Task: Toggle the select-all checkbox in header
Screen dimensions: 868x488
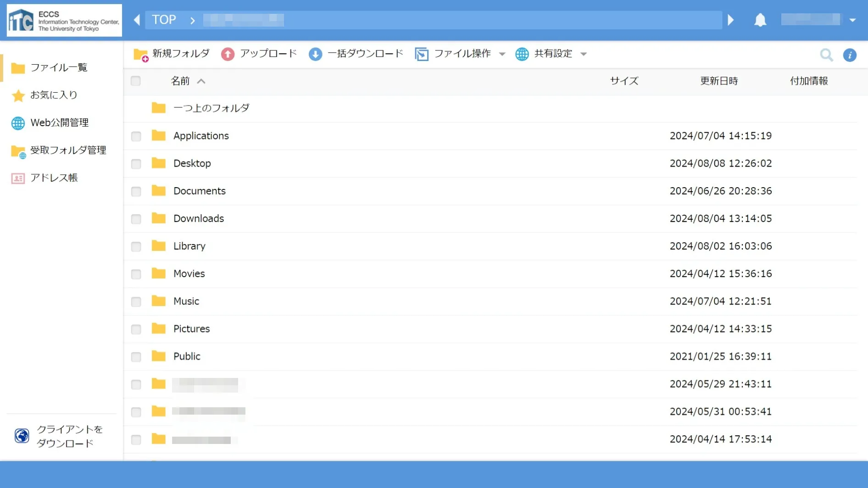Action: 135,81
